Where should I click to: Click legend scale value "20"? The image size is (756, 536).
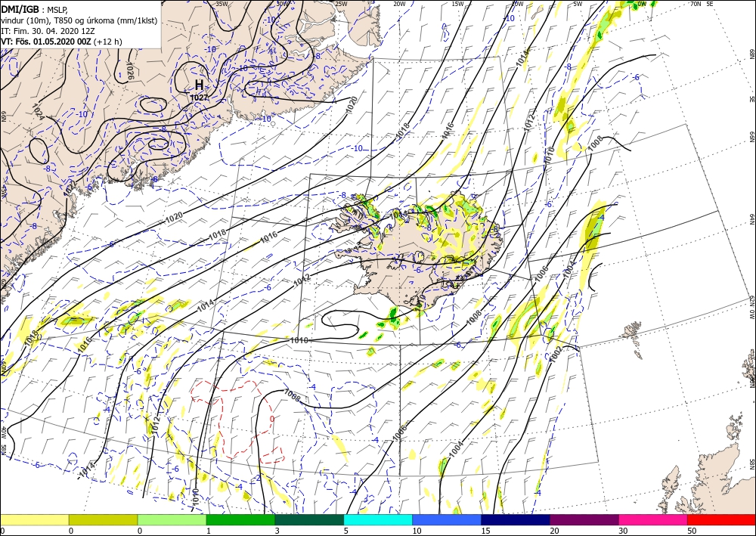click(554, 531)
